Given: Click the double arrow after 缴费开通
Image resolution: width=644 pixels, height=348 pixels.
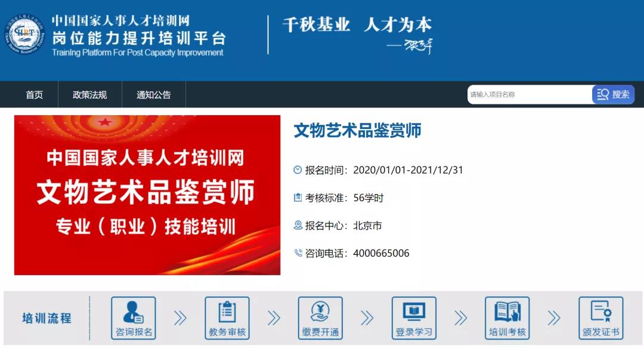Looking at the screenshot, I should (367, 318).
